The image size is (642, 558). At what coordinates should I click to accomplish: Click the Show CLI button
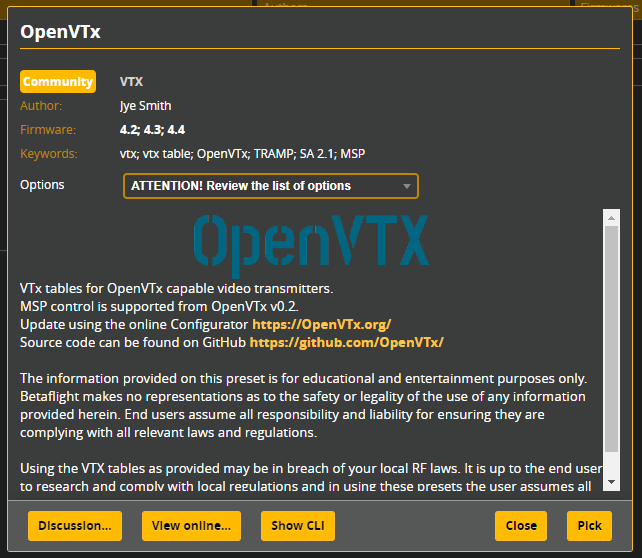pyautogui.click(x=298, y=526)
